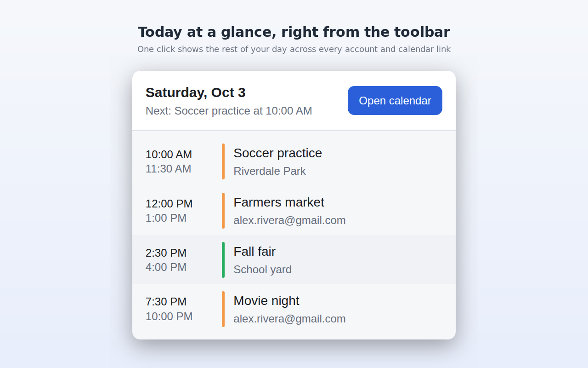Image resolution: width=588 pixels, height=368 pixels.
Task: Click the green color bar beside Fall fair
Action: pyautogui.click(x=223, y=260)
